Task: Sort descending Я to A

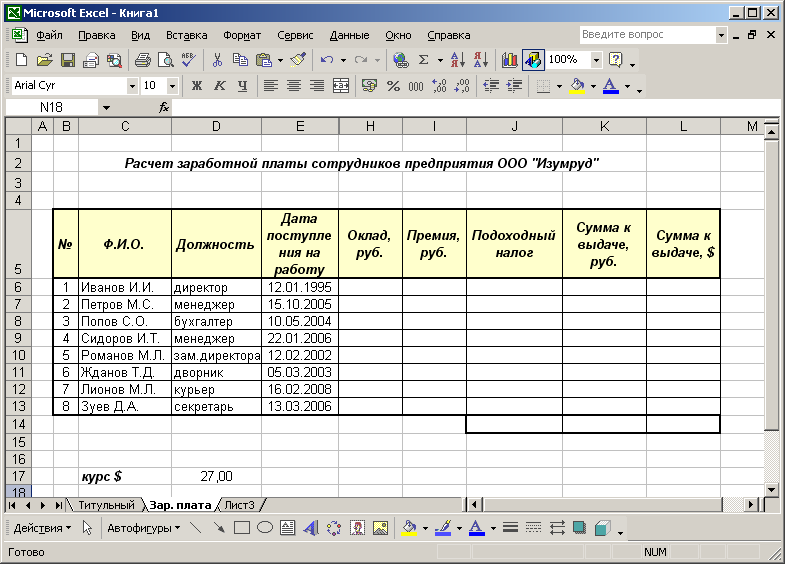Action: click(x=481, y=60)
